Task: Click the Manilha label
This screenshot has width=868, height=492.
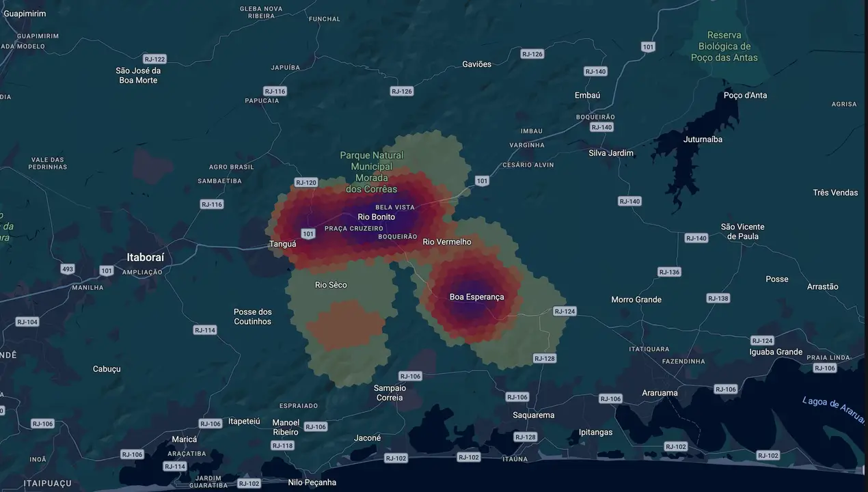Action: 87,288
